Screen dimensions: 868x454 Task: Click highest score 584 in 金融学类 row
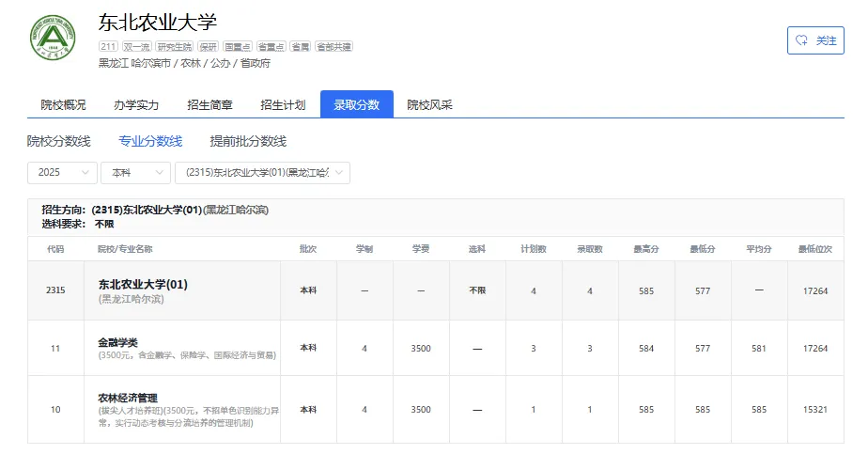tap(646, 348)
